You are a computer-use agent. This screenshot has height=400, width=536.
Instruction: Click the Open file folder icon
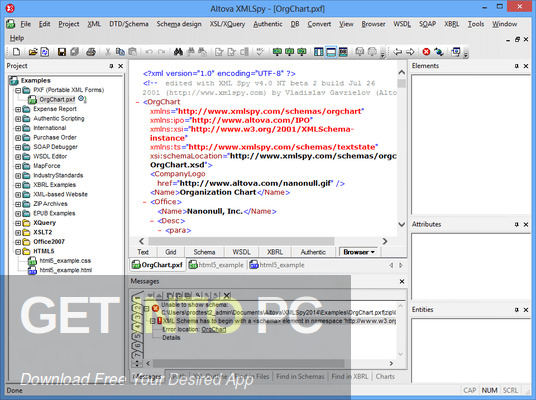(33, 52)
